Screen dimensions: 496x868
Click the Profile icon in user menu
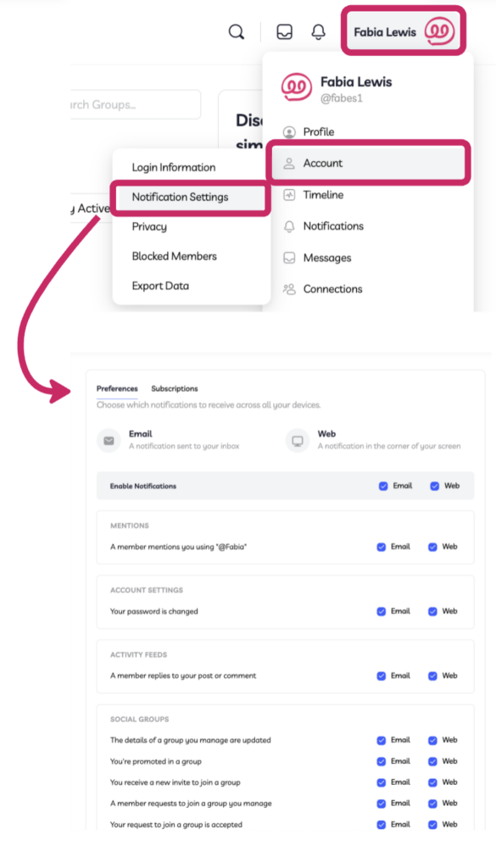point(289,132)
